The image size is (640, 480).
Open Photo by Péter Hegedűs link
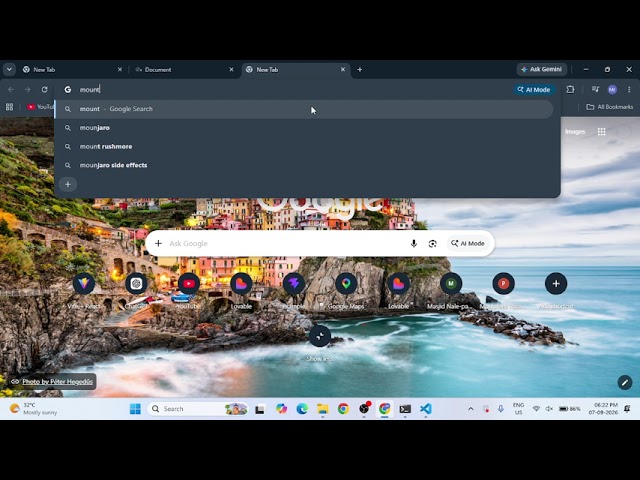(58, 382)
